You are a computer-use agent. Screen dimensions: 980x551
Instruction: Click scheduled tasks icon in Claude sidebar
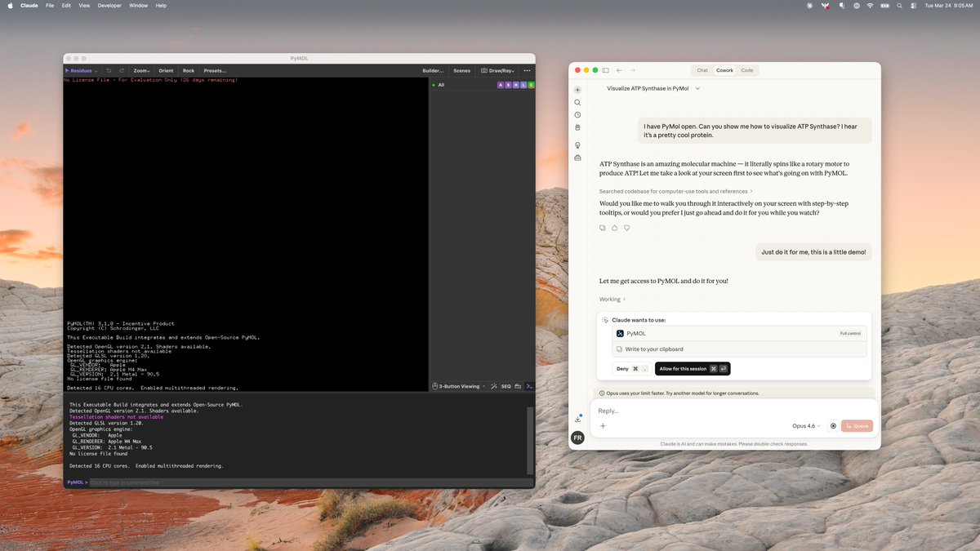coord(577,127)
